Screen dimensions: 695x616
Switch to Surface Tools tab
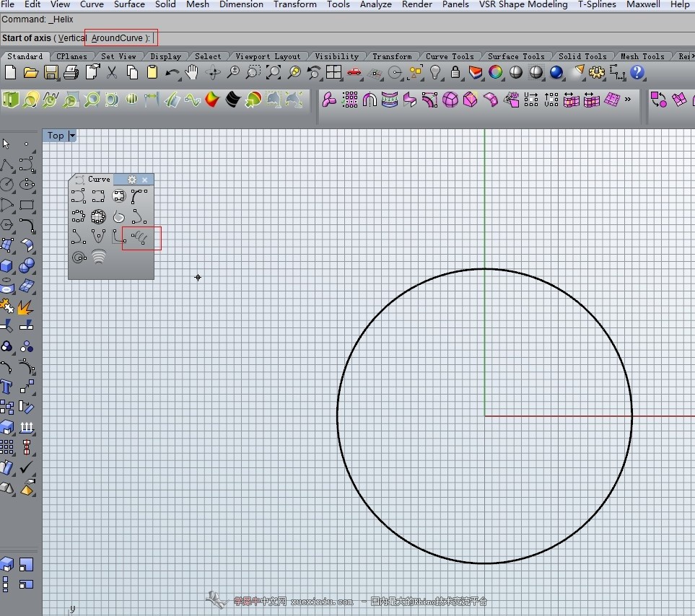(x=516, y=56)
